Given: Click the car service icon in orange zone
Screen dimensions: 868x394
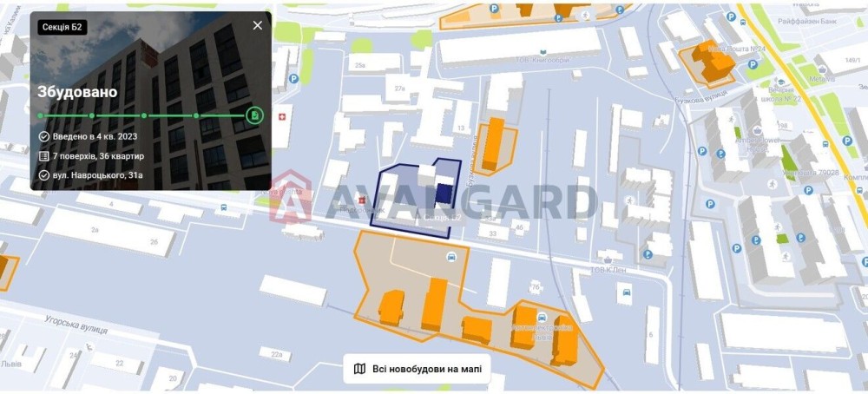Looking at the screenshot, I should click(451, 257).
